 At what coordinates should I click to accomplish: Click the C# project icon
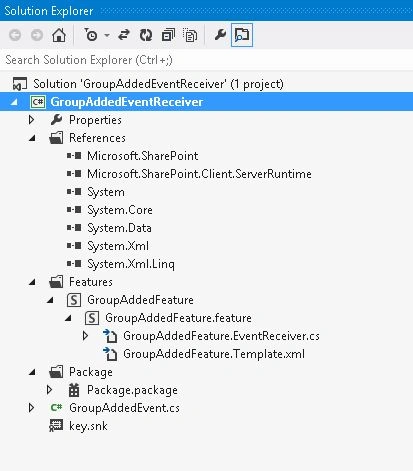[x=38, y=102]
